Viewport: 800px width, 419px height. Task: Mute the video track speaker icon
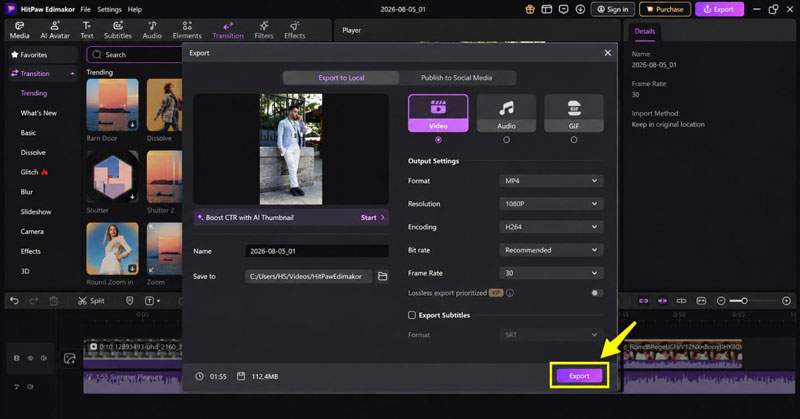point(44,358)
